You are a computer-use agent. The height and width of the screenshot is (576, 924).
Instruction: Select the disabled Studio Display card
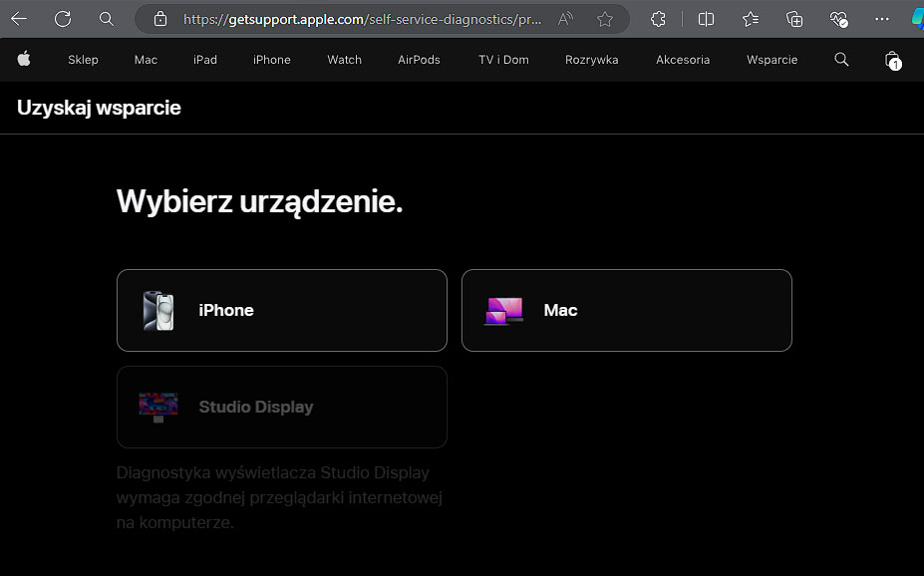click(282, 407)
